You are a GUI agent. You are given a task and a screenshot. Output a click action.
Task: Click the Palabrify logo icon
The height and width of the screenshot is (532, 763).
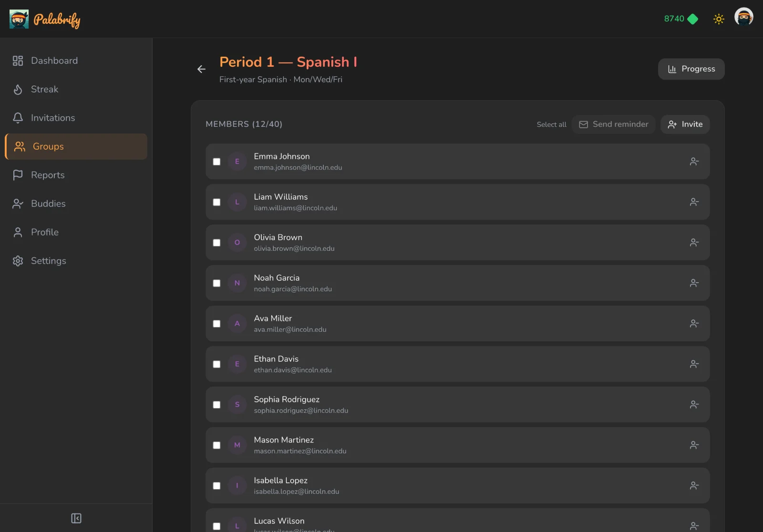click(x=19, y=19)
